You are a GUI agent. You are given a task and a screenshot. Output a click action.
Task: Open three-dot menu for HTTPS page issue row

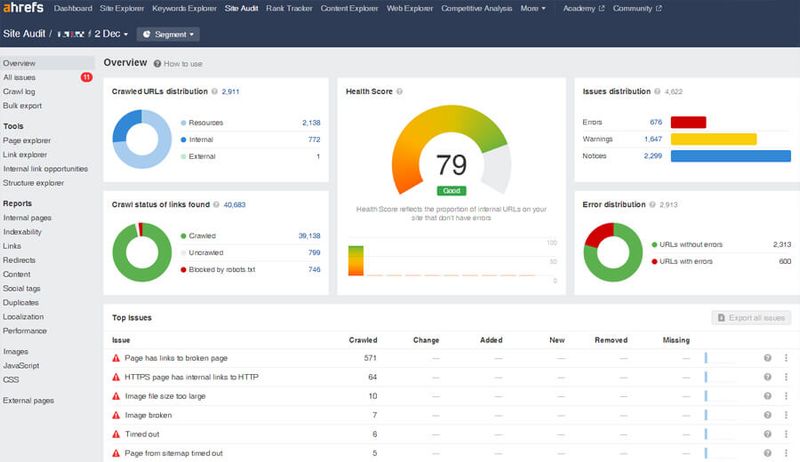click(786, 377)
